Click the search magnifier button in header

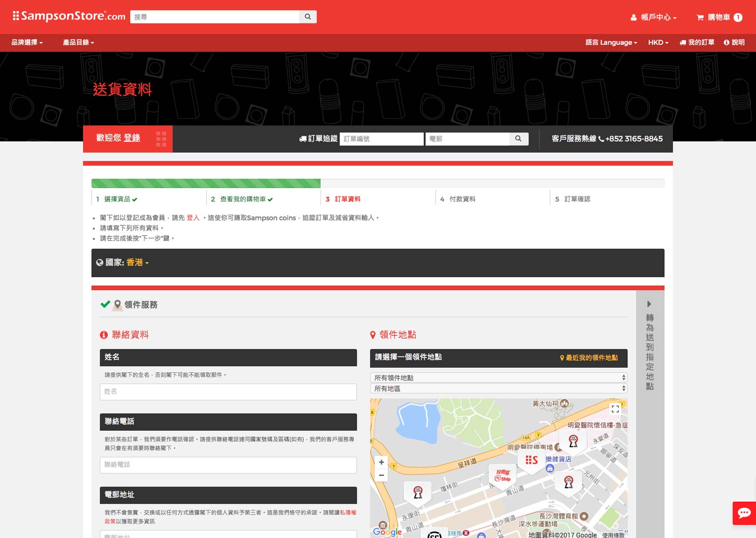click(x=308, y=17)
